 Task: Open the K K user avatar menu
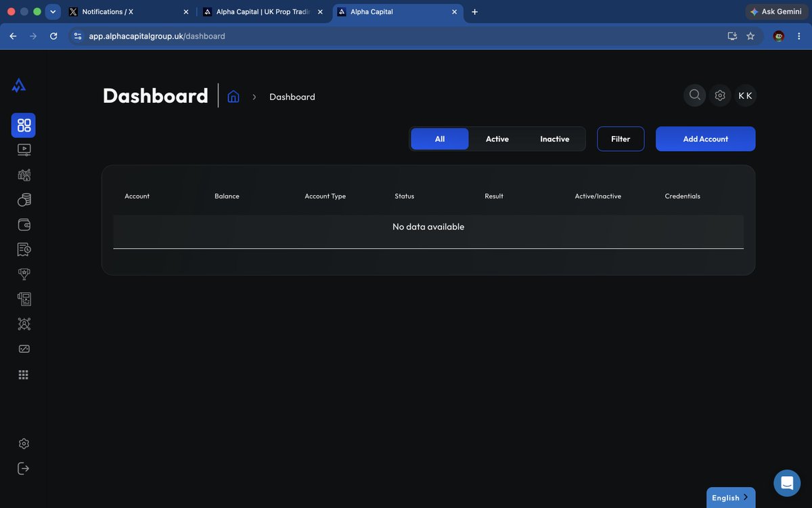coord(745,96)
